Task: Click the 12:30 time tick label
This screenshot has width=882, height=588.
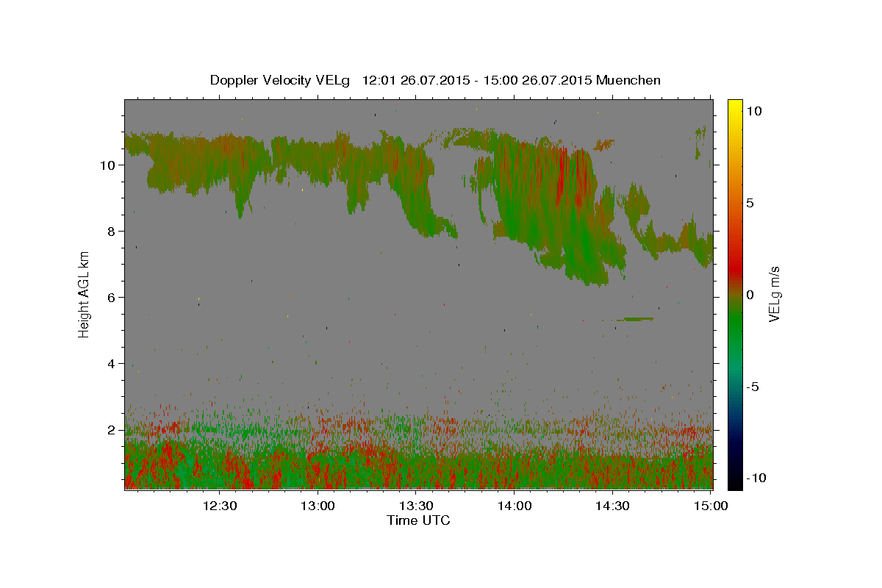Action: 220,506
